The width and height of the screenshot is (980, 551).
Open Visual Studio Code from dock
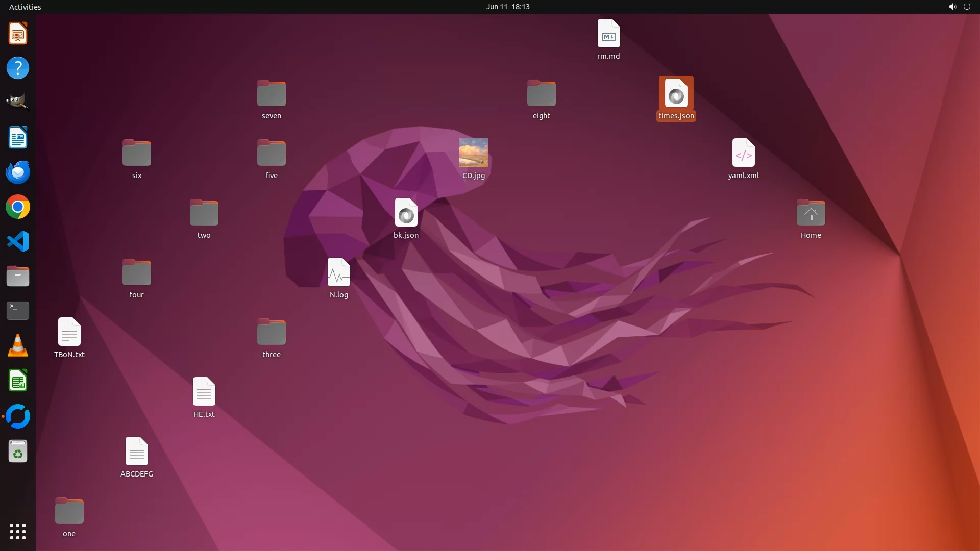click(x=18, y=241)
